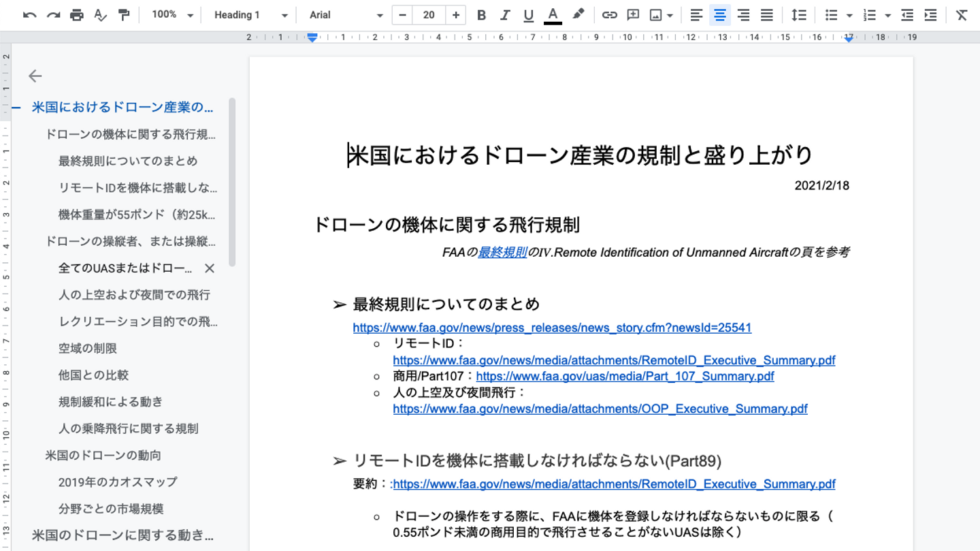Viewport: 980px width, 551px height.
Task: Toggle bold formatting
Action: click(481, 15)
